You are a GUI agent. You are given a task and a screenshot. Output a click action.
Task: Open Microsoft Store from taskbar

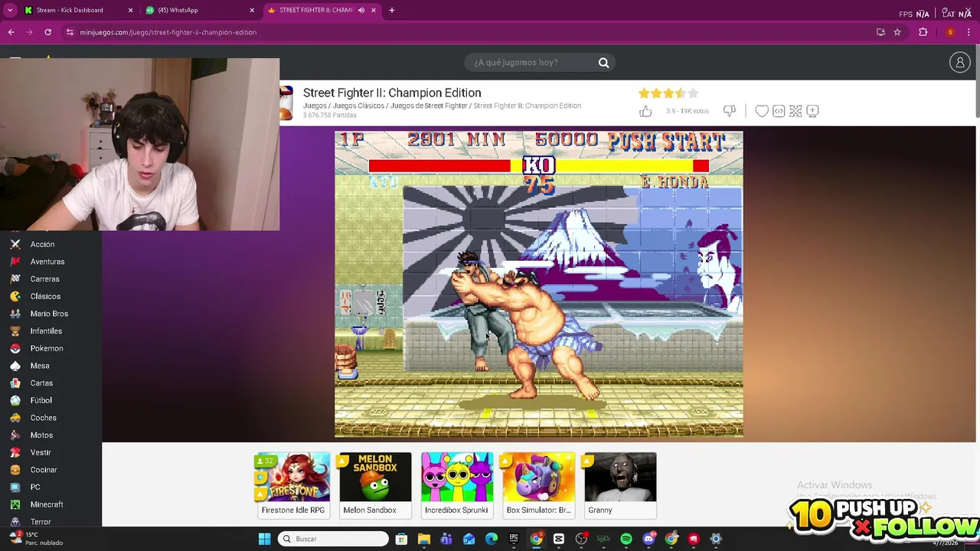[x=401, y=539]
